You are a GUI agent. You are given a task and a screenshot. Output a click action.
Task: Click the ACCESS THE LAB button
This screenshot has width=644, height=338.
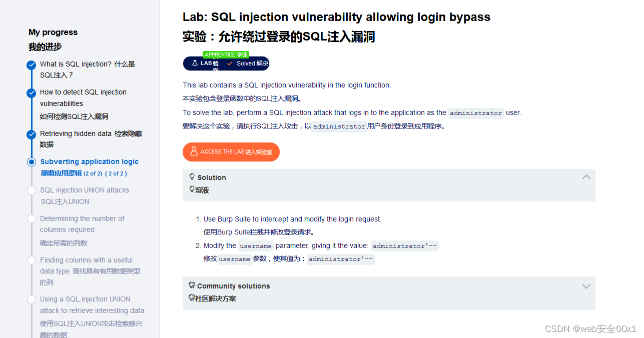[x=231, y=151]
